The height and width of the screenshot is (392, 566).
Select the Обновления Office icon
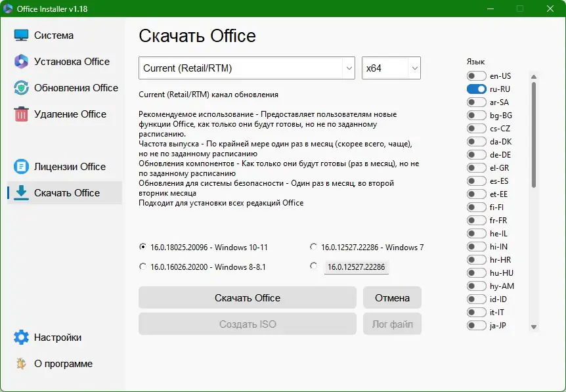pyautogui.click(x=20, y=87)
